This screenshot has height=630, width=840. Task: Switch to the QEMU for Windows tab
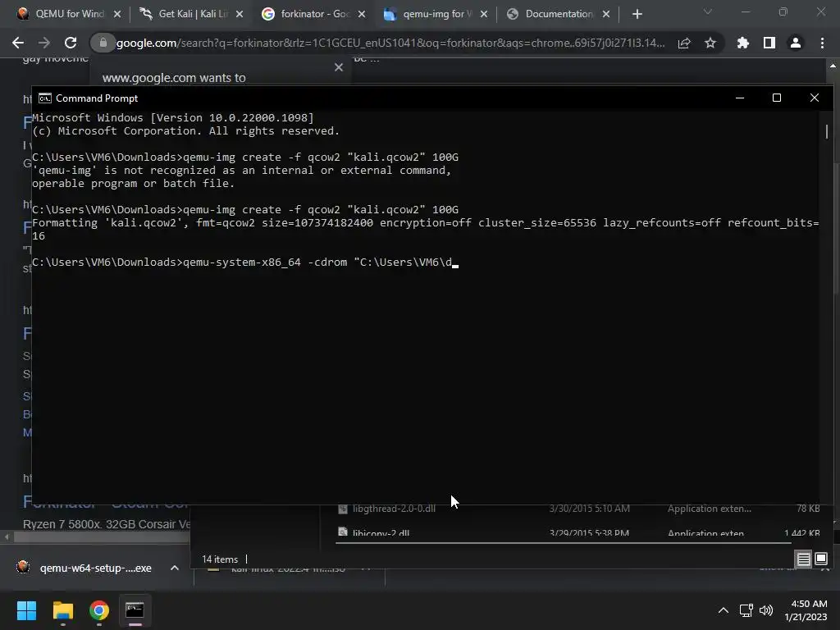60,14
